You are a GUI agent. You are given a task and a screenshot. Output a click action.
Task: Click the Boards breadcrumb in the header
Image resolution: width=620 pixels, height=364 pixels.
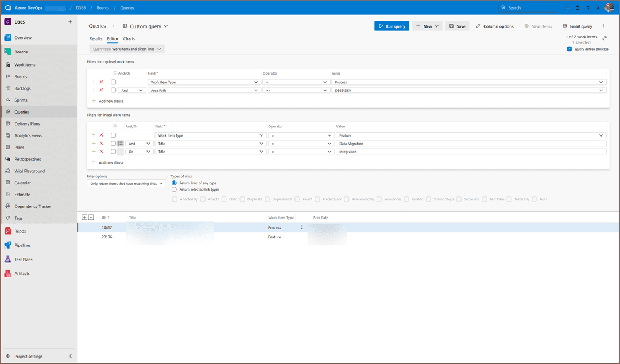pos(103,8)
